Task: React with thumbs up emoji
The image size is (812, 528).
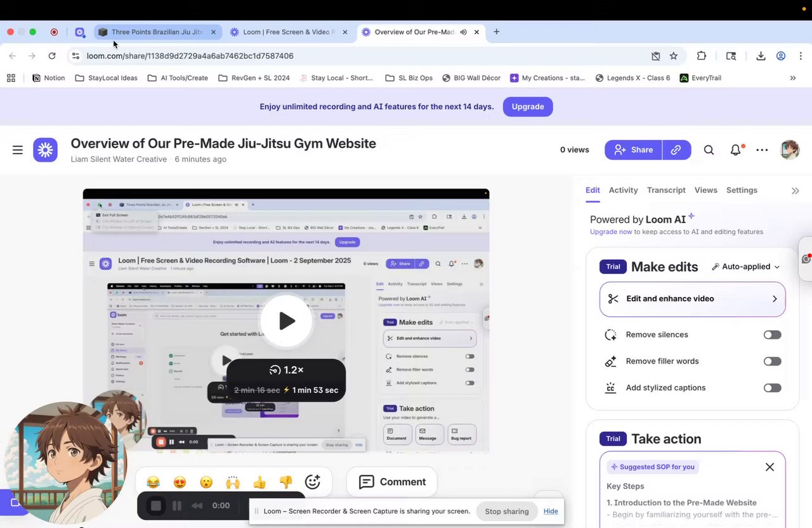Action: pyautogui.click(x=259, y=482)
